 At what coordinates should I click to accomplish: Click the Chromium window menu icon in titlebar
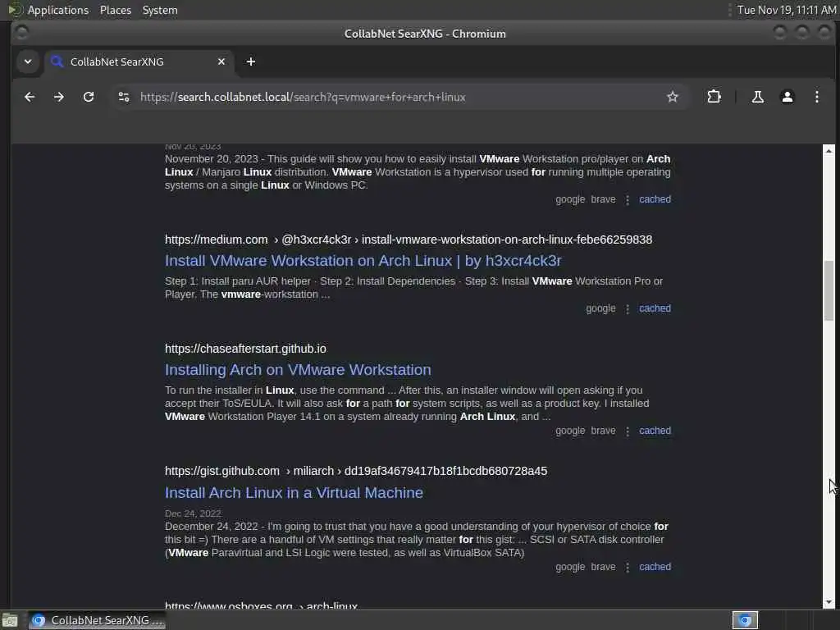(21, 33)
